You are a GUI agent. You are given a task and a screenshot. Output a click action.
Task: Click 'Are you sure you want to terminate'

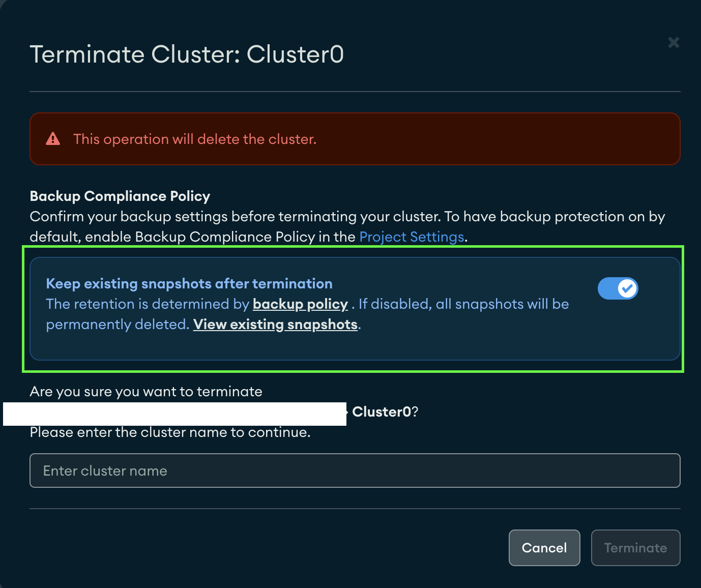(x=146, y=392)
